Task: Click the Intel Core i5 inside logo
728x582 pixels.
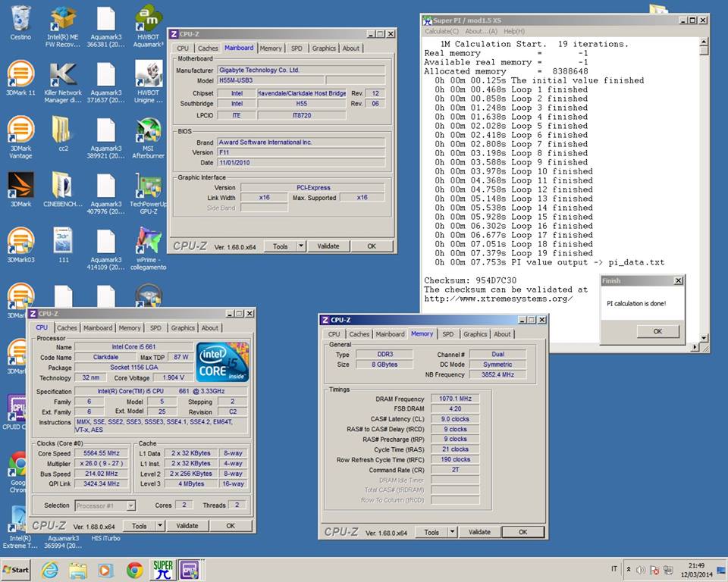Action: [222, 362]
